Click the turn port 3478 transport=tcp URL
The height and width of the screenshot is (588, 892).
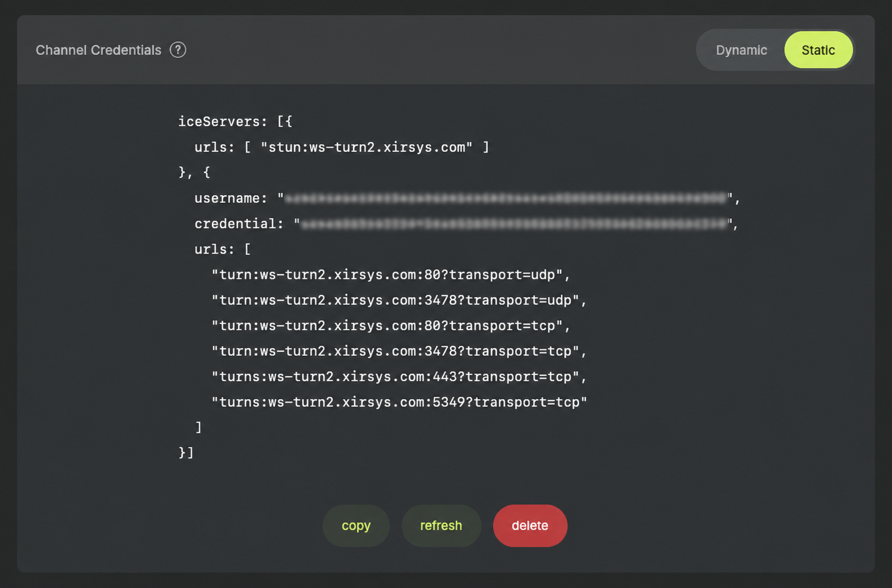click(x=395, y=351)
